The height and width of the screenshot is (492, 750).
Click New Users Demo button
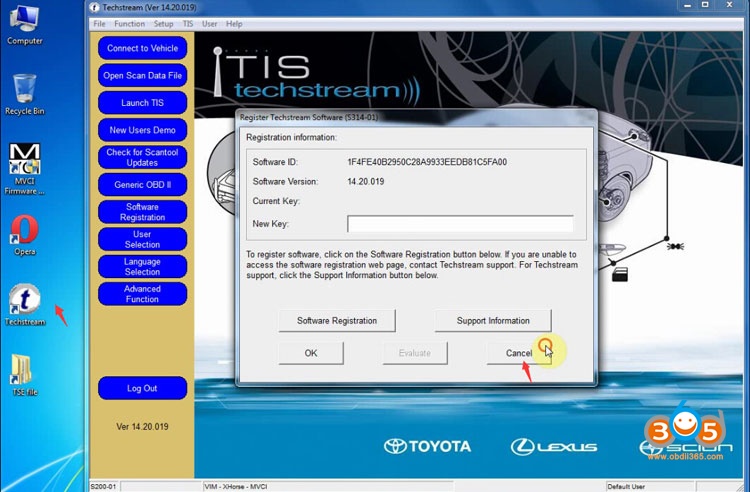pyautogui.click(x=143, y=130)
